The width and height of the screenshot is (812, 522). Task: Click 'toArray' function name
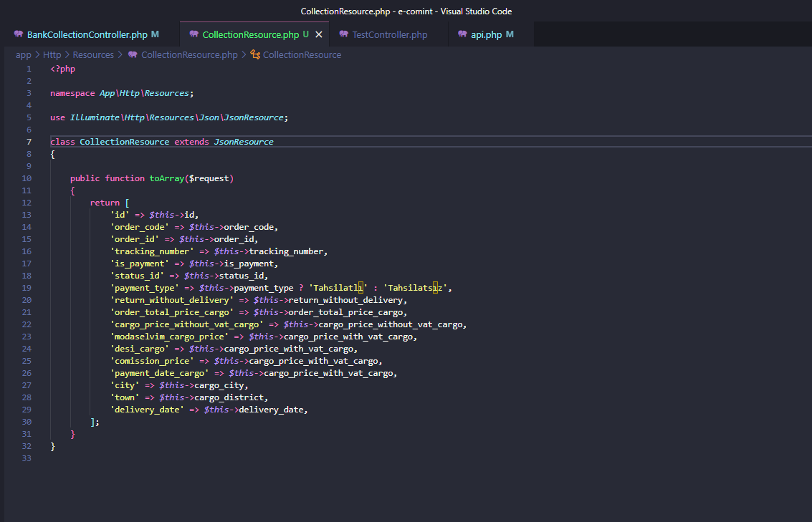point(167,178)
